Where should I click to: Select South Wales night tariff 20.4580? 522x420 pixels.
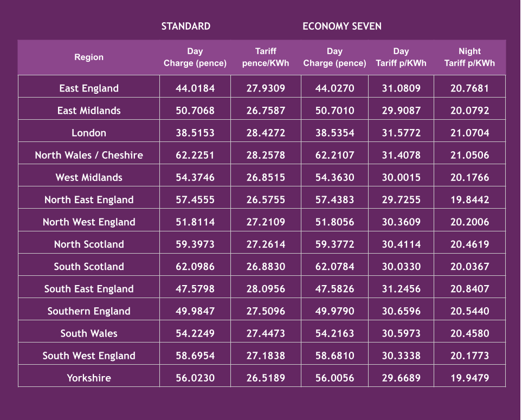pyautogui.click(x=469, y=333)
